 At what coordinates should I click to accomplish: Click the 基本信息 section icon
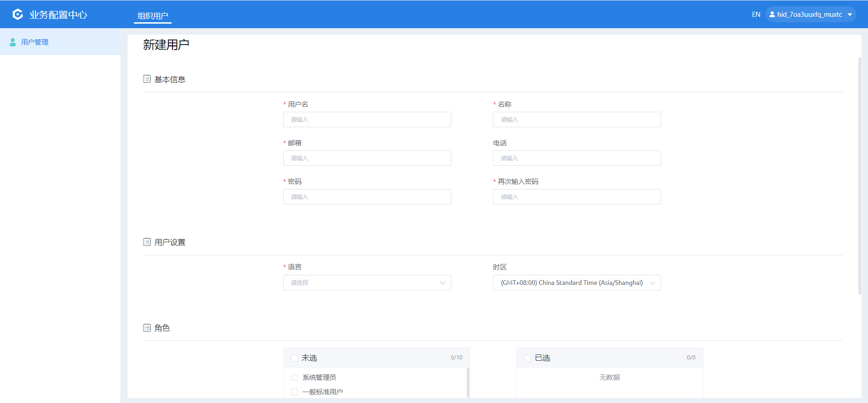point(147,79)
